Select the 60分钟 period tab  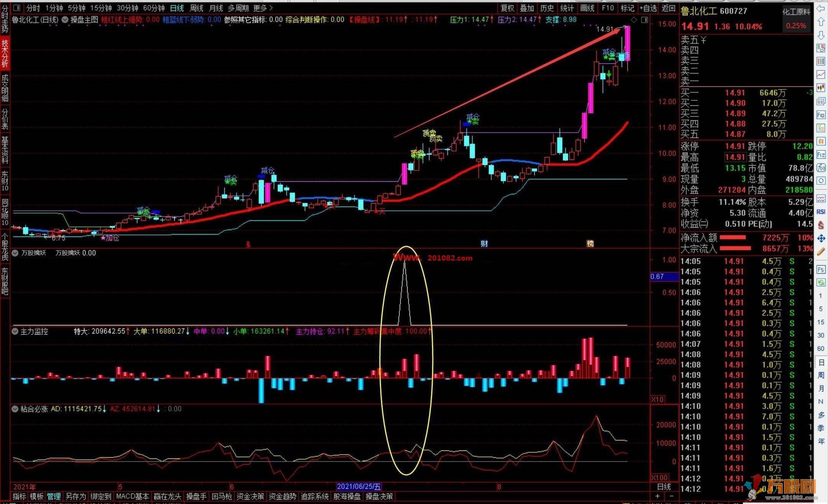point(154,8)
